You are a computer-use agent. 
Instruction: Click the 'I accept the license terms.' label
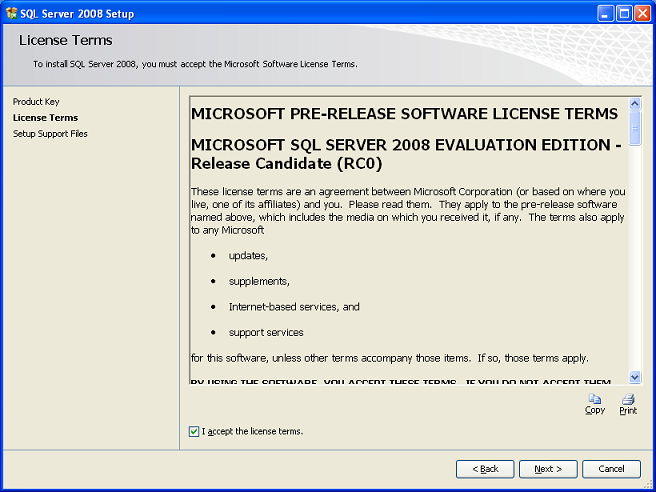tap(252, 431)
